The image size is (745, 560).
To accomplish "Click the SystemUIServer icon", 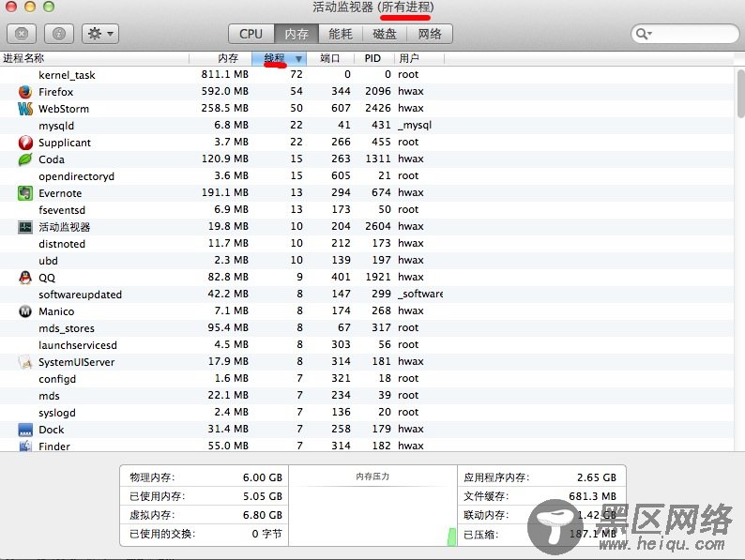I will [x=25, y=362].
